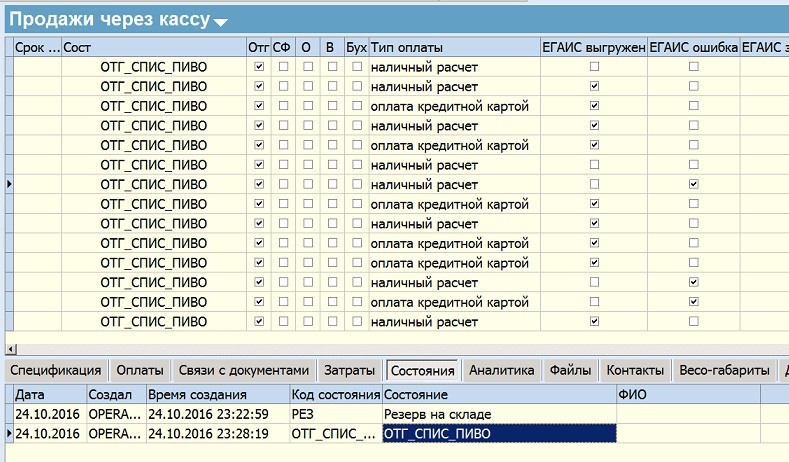Click the horizontal scrollbar left arrow
The height and width of the screenshot is (462, 789).
11,349
